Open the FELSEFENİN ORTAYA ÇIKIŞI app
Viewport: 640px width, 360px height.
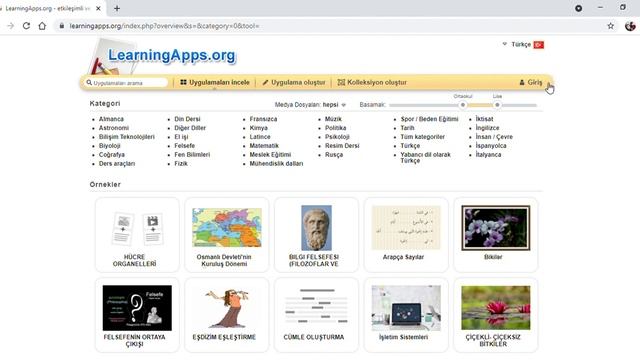(137, 315)
